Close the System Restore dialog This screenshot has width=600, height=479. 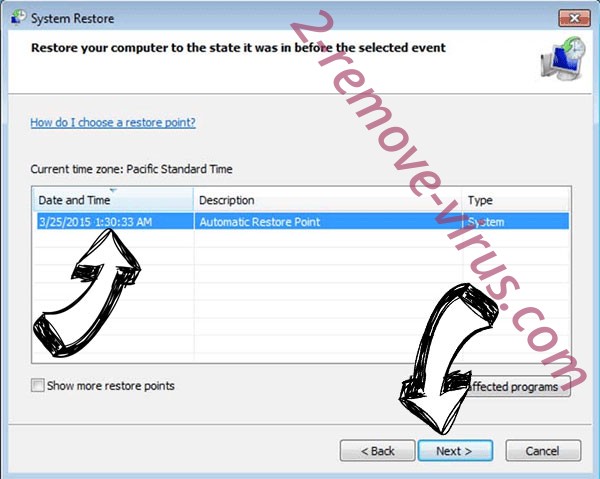point(574,18)
